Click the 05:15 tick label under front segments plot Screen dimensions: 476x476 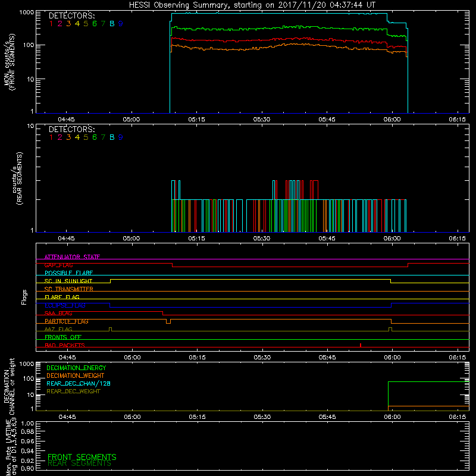(x=196, y=120)
